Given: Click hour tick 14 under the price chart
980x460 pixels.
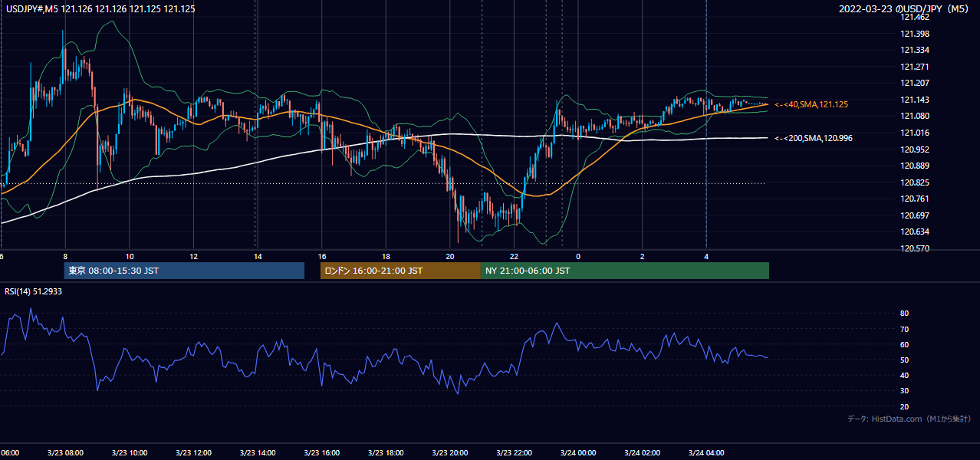Looking at the screenshot, I should point(258,256).
